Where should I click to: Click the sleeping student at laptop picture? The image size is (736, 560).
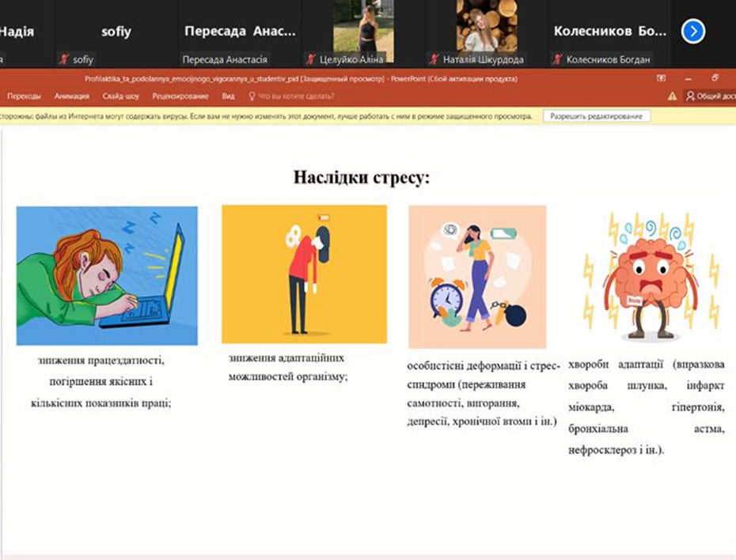(x=107, y=275)
